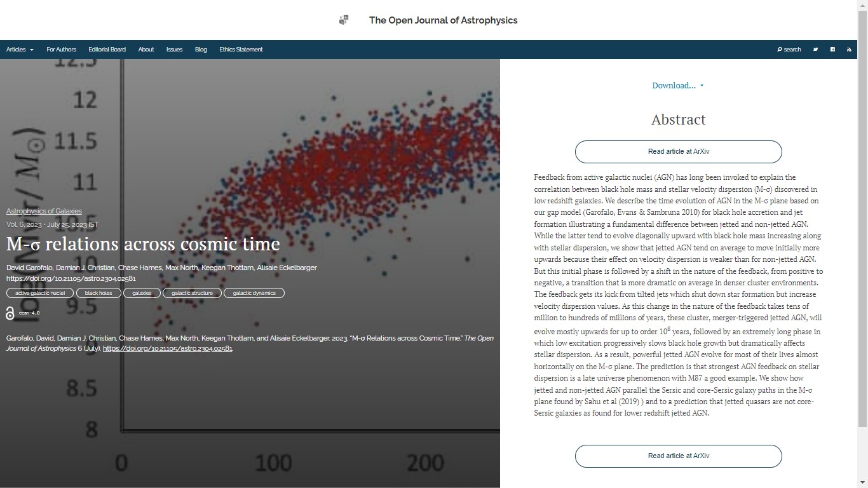This screenshot has width=868, height=488.
Task: Select the black holes tag
Action: pyautogui.click(x=98, y=293)
